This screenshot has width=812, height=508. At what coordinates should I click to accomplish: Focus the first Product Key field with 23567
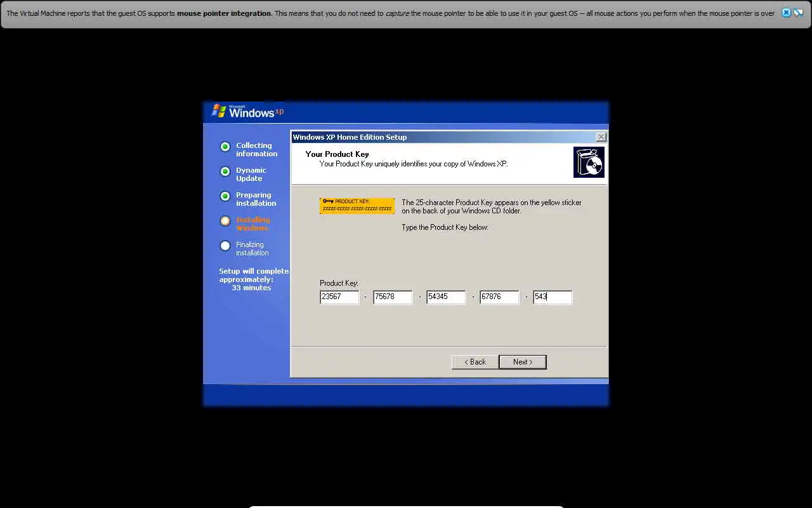point(339,297)
